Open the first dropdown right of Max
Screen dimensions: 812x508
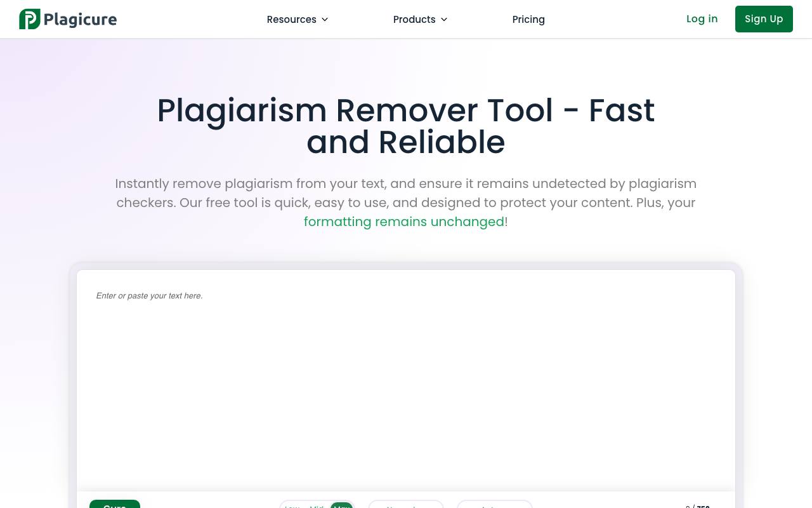[406, 504]
